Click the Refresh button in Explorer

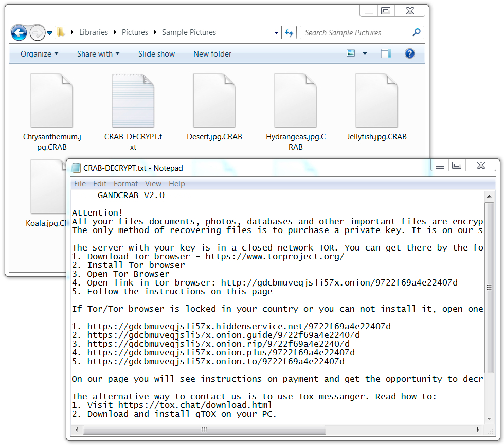pyautogui.click(x=289, y=33)
